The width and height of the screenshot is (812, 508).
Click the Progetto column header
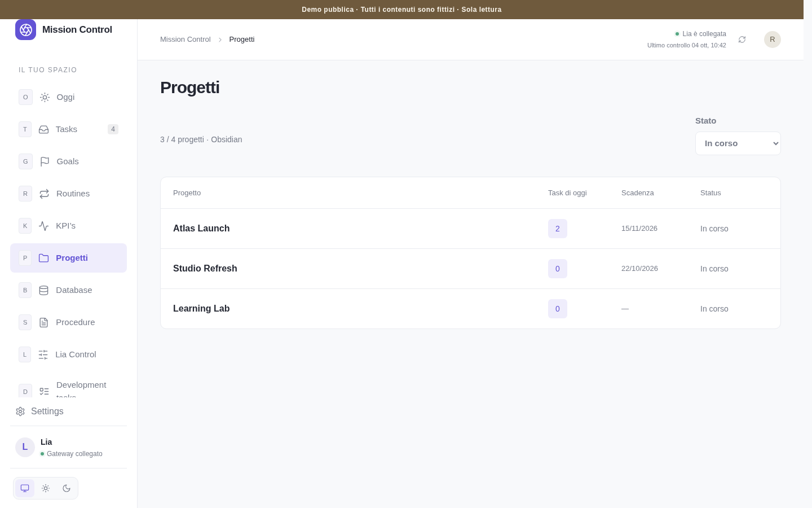pos(187,193)
